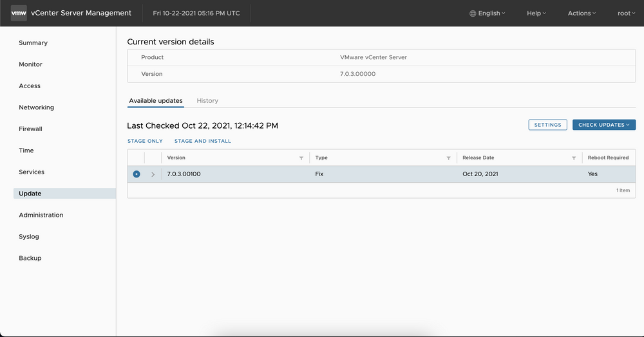This screenshot has height=337, width=644.
Task: Click the Oct 20, 2021 date cell
Action: (480, 174)
